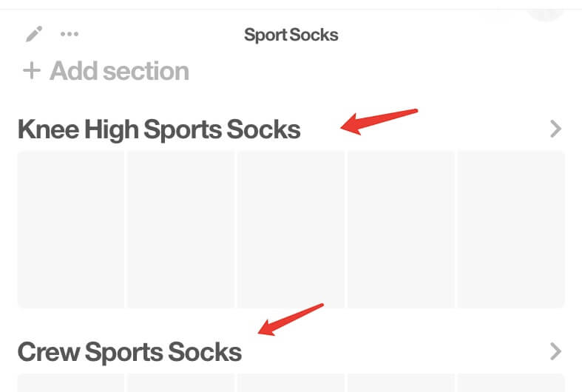Click the Add section text label
Image resolution: width=582 pixels, height=392 pixels.
119,71
